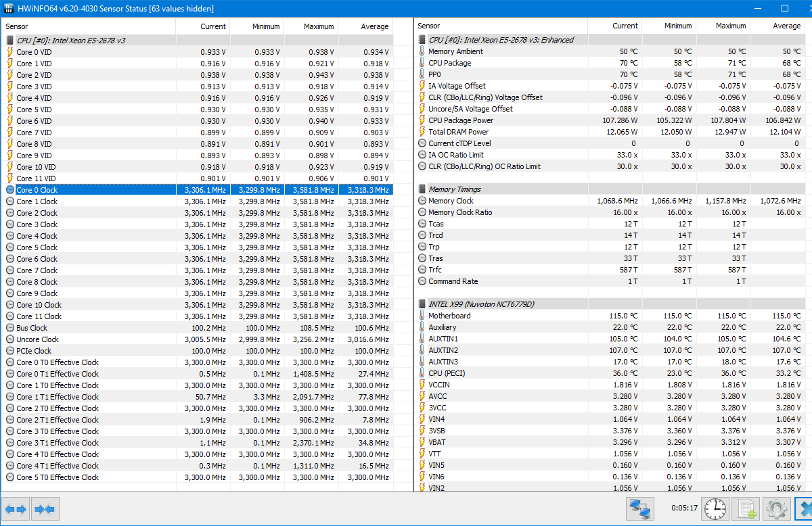Start logging with the sheet-plus icon

[746, 508]
